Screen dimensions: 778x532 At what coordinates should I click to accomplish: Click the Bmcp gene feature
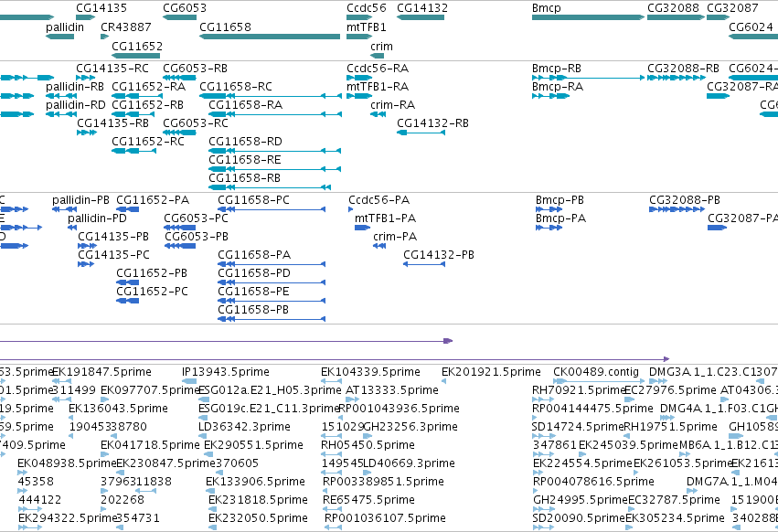pyautogui.click(x=588, y=17)
